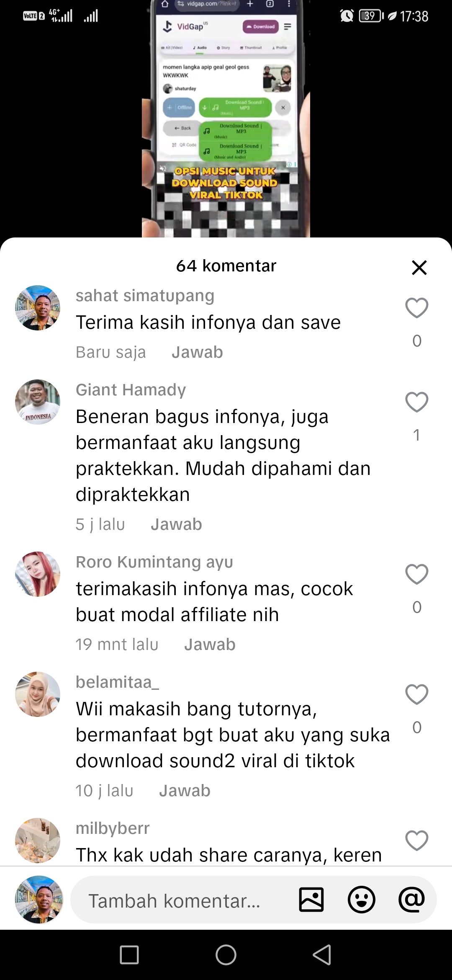Like belamitaa_'s comment with heart icon
The height and width of the screenshot is (980, 452).
point(416,694)
